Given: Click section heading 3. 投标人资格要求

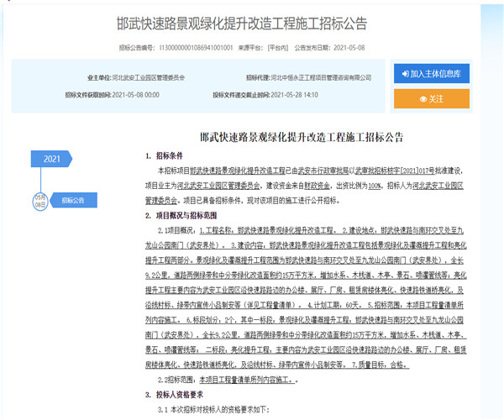Looking at the screenshot, I should 174,395.
